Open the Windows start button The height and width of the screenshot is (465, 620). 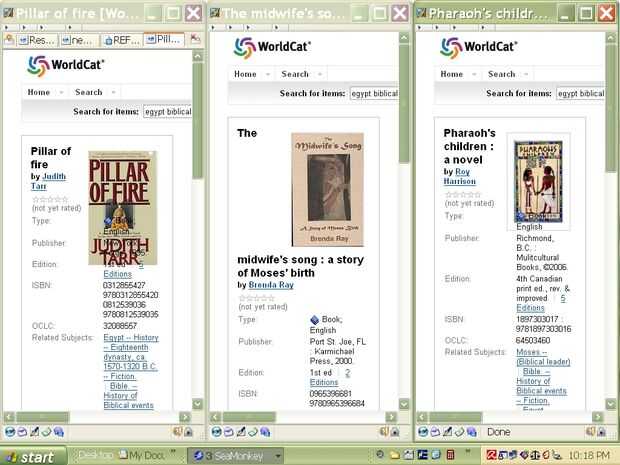tap(32, 457)
